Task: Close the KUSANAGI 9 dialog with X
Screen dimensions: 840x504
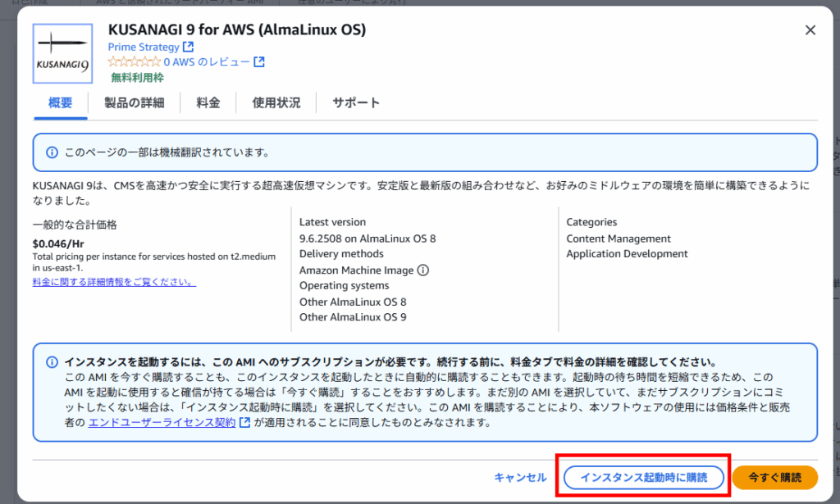Action: (x=810, y=30)
